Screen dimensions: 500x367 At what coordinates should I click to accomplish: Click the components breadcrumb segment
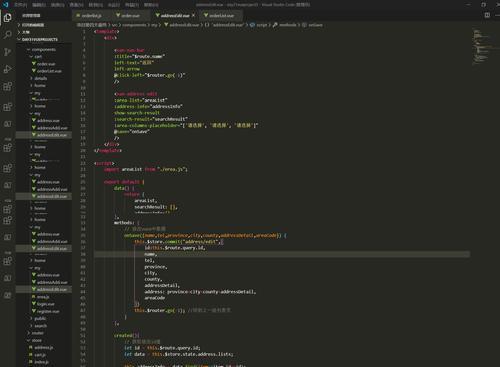(x=135, y=25)
